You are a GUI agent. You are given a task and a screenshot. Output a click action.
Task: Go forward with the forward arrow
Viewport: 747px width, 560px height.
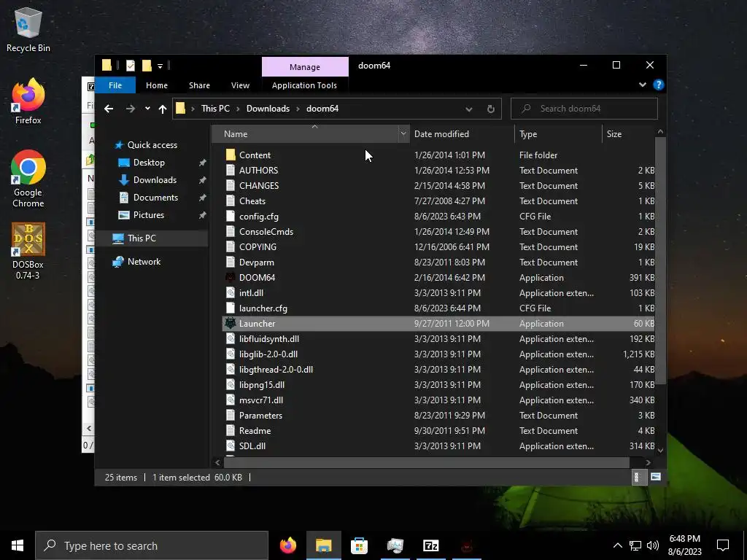[x=130, y=109]
